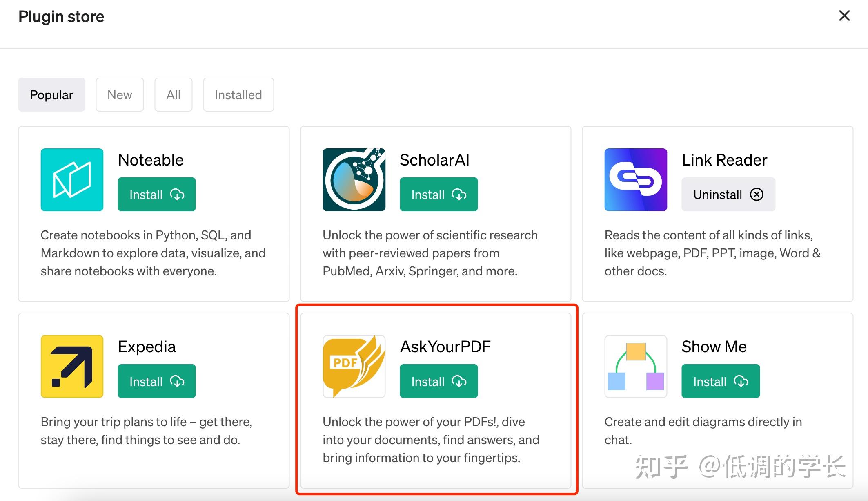This screenshot has height=501, width=868.
Task: Install the Noteable plugin
Action: [x=156, y=194]
